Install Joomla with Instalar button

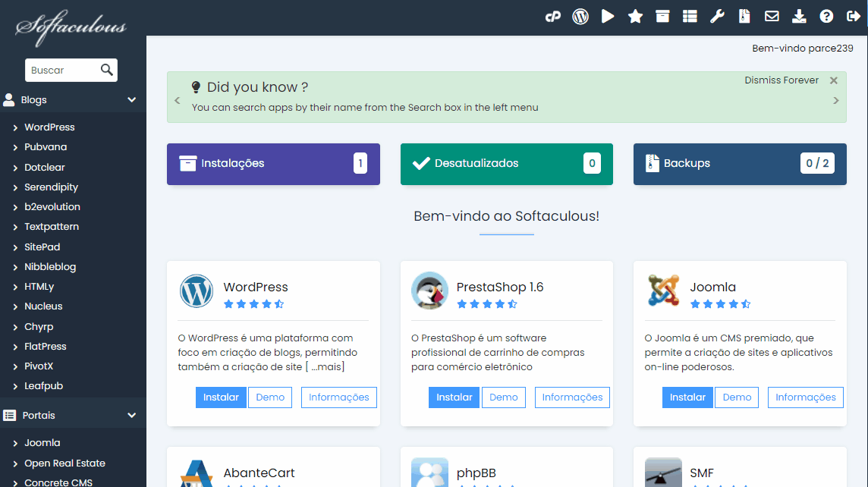tap(687, 397)
